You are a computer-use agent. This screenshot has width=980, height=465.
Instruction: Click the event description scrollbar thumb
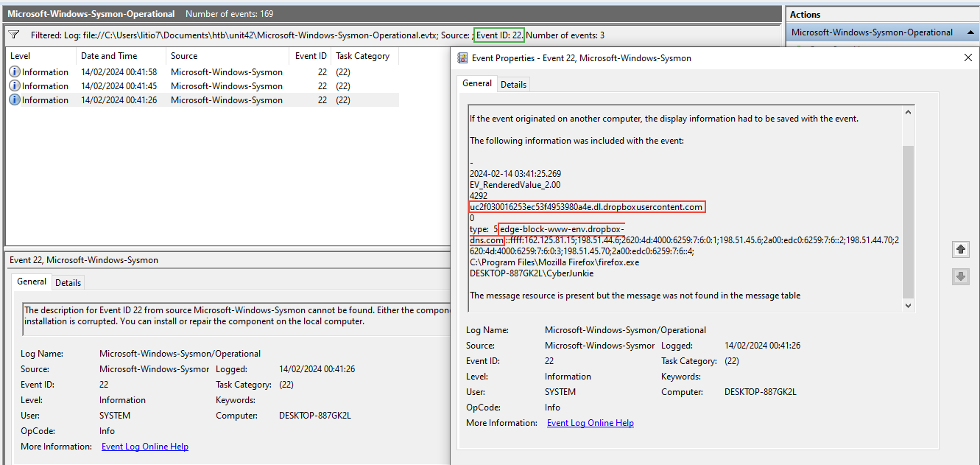click(x=909, y=221)
